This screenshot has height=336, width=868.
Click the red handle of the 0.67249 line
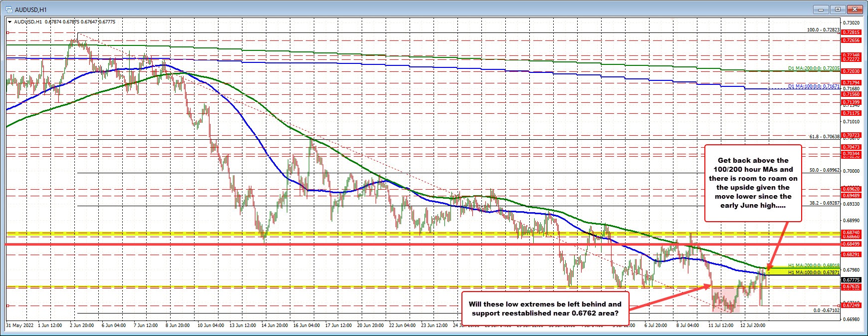click(x=7, y=306)
